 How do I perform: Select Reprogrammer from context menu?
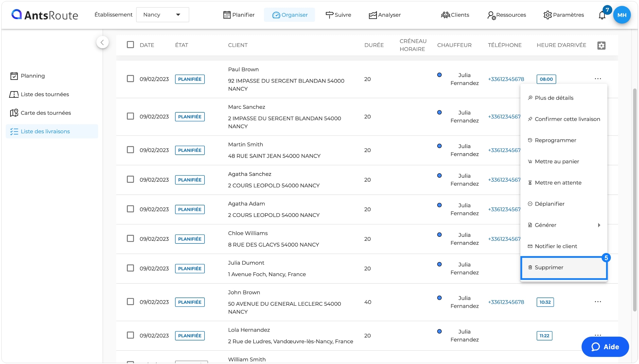[x=564, y=140]
